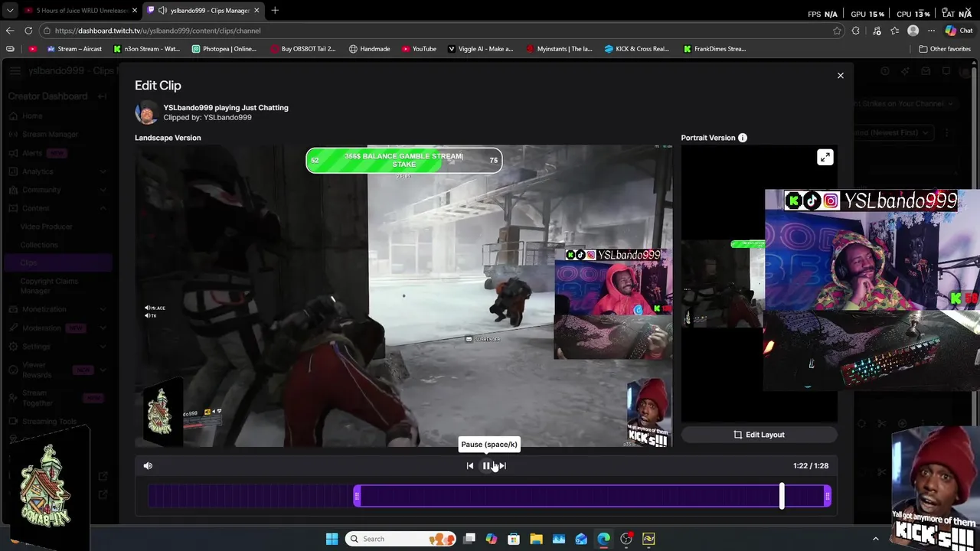Image resolution: width=980 pixels, height=551 pixels.
Task: Click "YSLbando999 playing Just Chatting" text
Action: [226, 108]
